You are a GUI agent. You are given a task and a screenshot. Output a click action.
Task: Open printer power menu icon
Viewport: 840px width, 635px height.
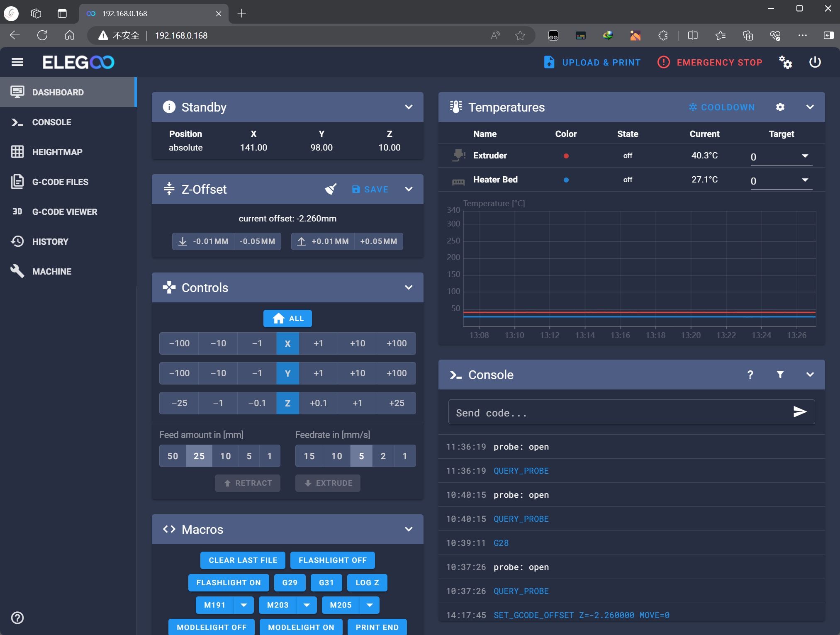[x=815, y=62]
